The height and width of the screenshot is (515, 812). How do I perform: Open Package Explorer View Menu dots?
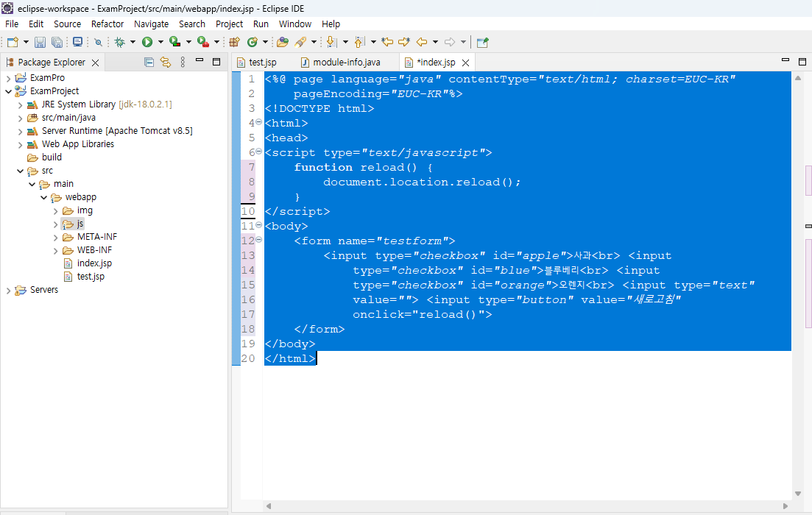(x=183, y=62)
